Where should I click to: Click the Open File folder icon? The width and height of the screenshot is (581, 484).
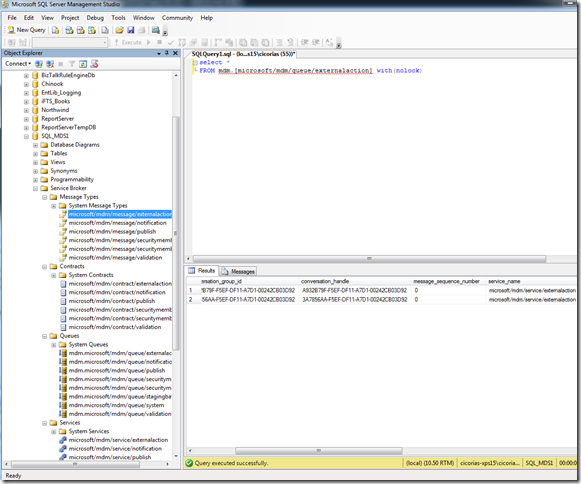[x=119, y=30]
